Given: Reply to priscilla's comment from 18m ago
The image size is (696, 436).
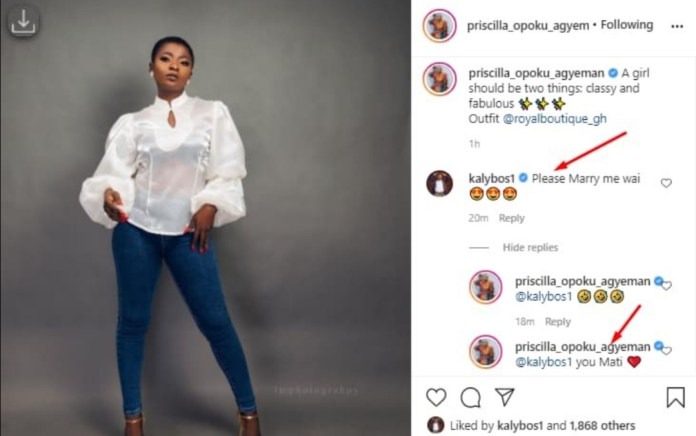Looking at the screenshot, I should (x=558, y=321).
